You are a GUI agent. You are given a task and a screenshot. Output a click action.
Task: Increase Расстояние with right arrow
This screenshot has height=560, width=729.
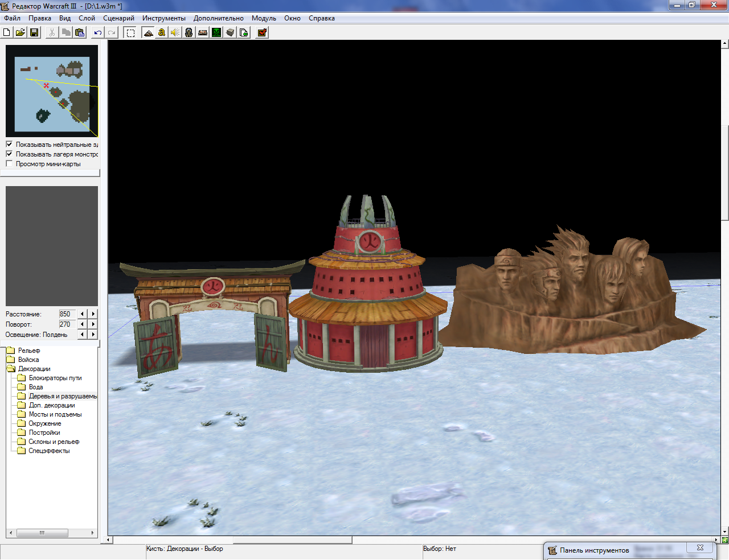point(93,314)
